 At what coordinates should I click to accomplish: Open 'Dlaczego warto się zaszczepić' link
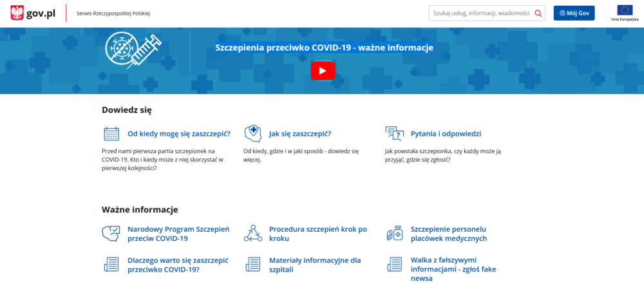tap(178, 265)
